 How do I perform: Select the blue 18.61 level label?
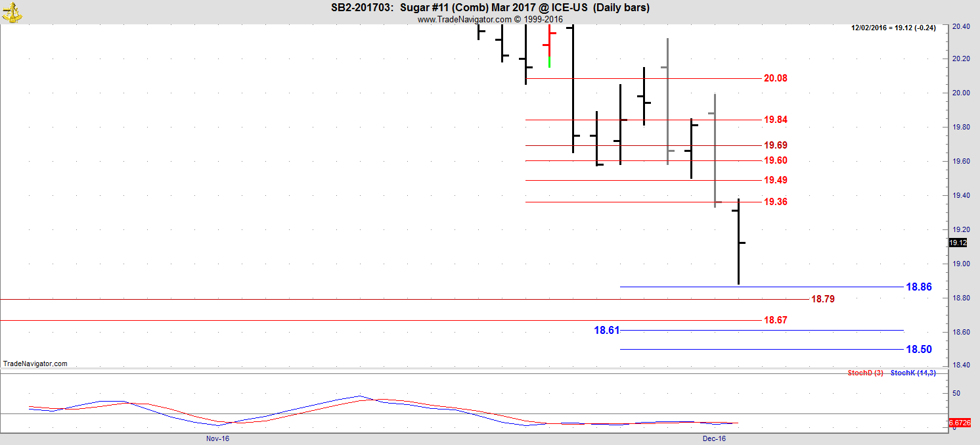point(606,331)
